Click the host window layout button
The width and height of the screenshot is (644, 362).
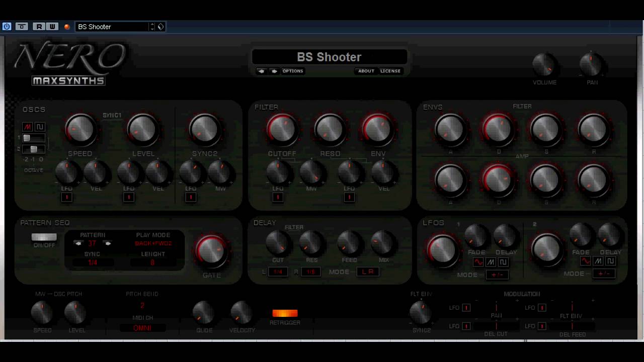22,27
